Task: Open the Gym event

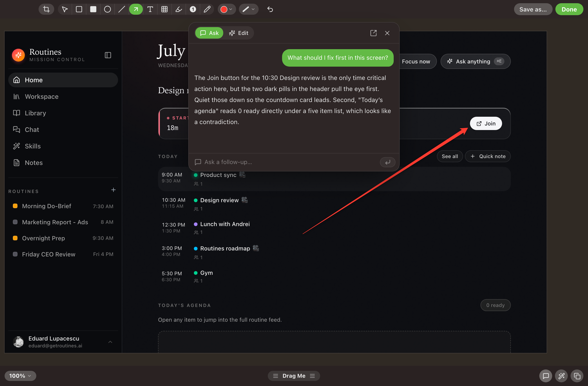Action: pos(334,277)
